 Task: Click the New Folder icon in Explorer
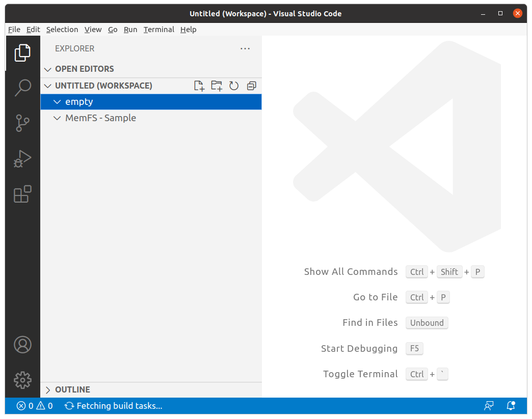216,86
